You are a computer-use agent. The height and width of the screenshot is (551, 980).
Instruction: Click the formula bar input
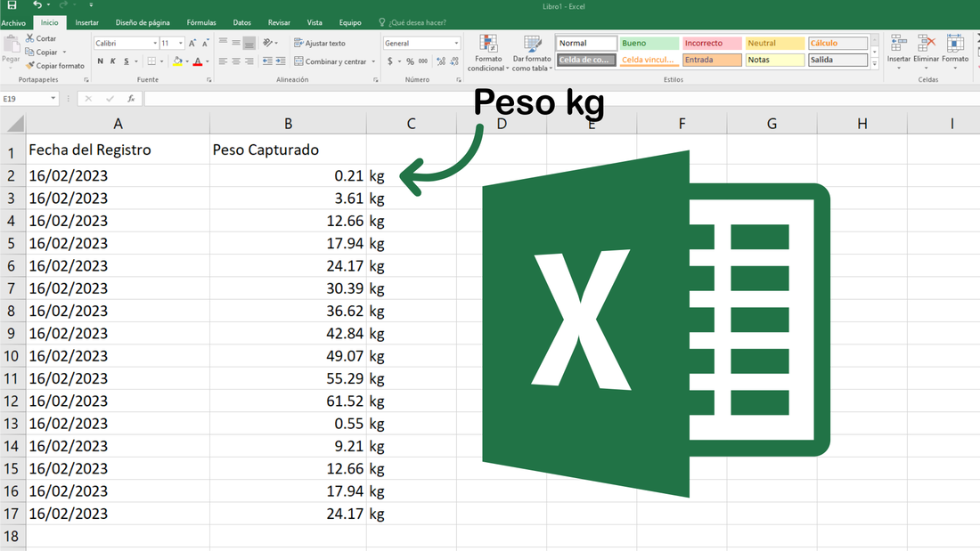tap(561, 99)
